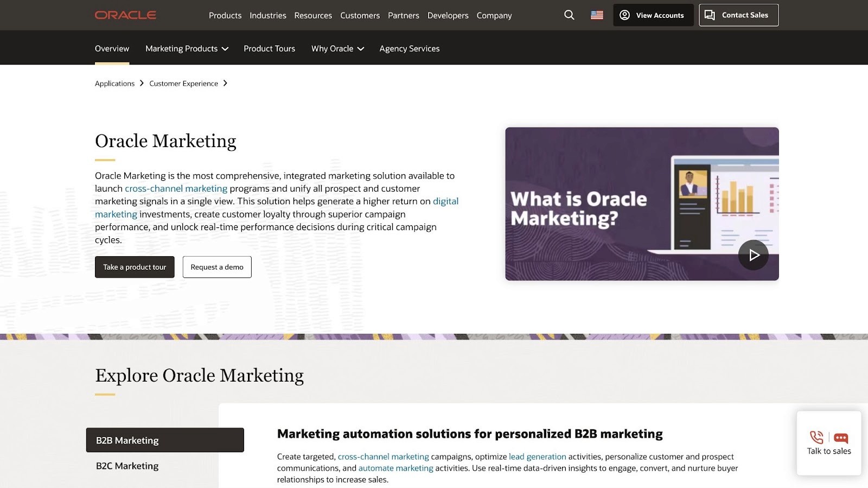
Task: Click Request a demo
Action: pyautogui.click(x=217, y=267)
